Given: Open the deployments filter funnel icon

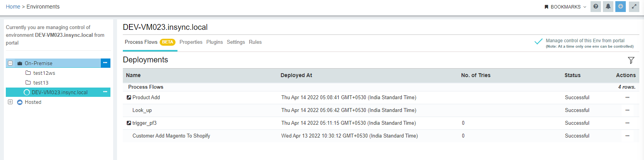Looking at the screenshot, I should 631,60.
